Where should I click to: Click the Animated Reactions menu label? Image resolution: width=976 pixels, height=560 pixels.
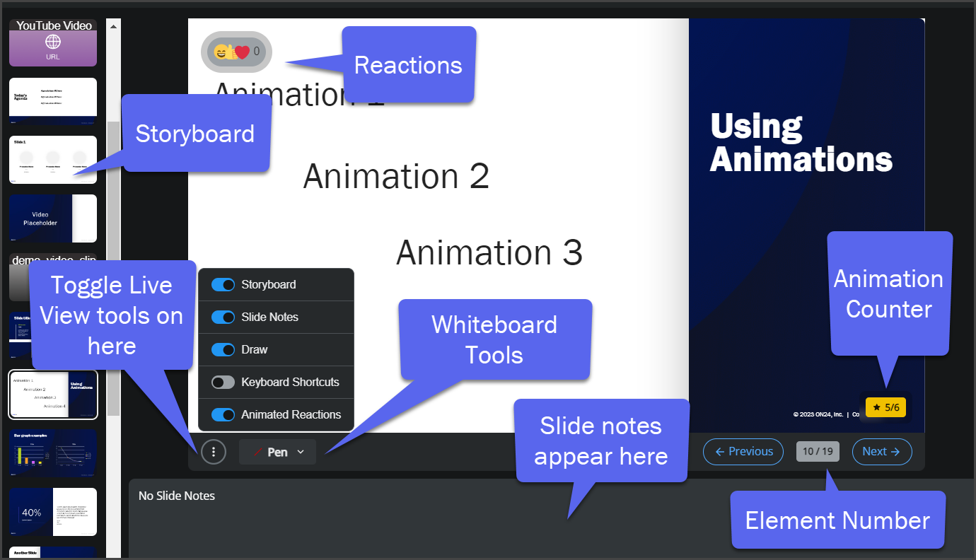(x=291, y=414)
